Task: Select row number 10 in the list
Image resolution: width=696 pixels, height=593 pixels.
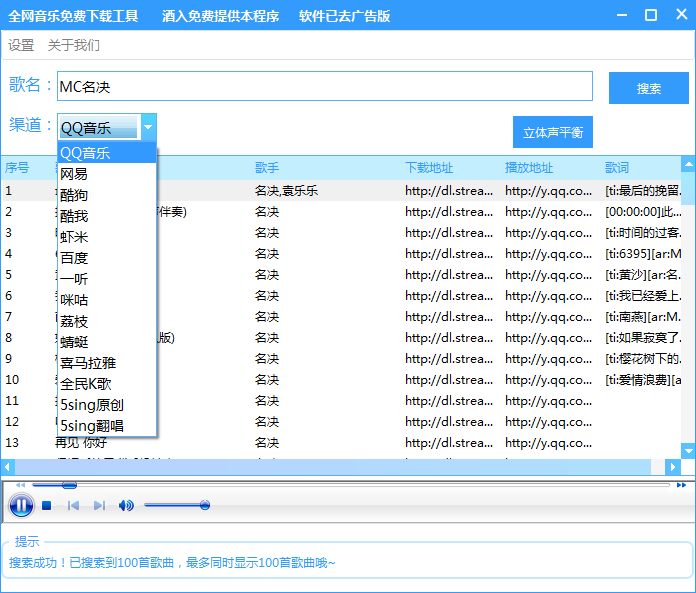Action: [12, 380]
